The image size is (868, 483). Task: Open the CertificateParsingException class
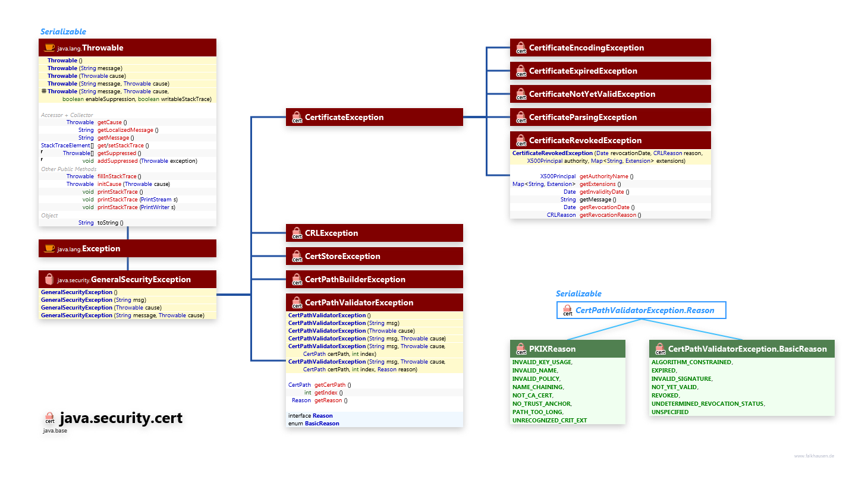click(x=611, y=117)
